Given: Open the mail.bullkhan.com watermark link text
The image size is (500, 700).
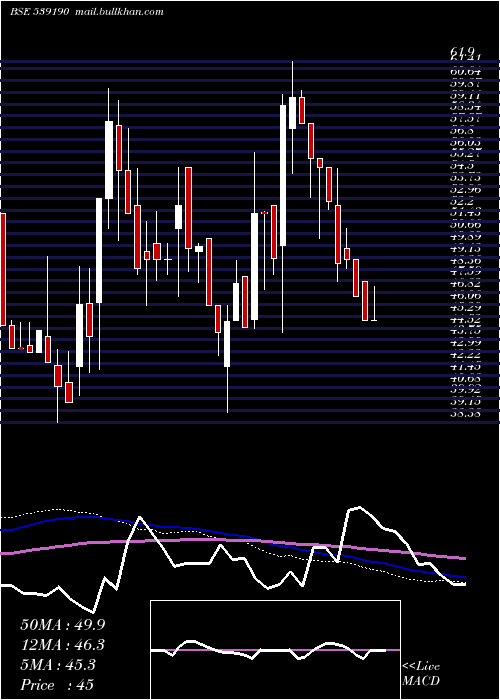Looking at the screenshot, I should click(118, 12).
